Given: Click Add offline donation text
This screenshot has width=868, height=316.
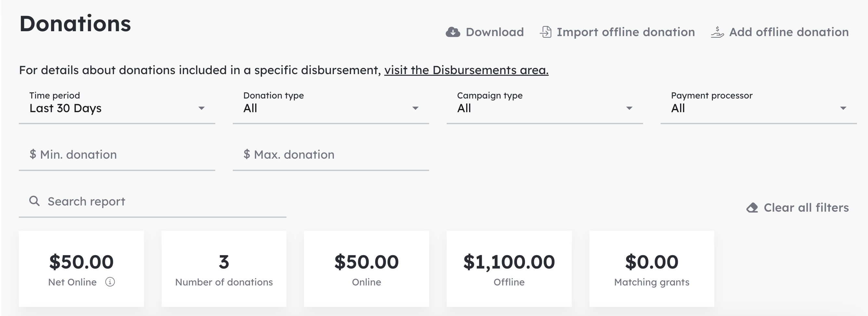Looking at the screenshot, I should tap(789, 32).
